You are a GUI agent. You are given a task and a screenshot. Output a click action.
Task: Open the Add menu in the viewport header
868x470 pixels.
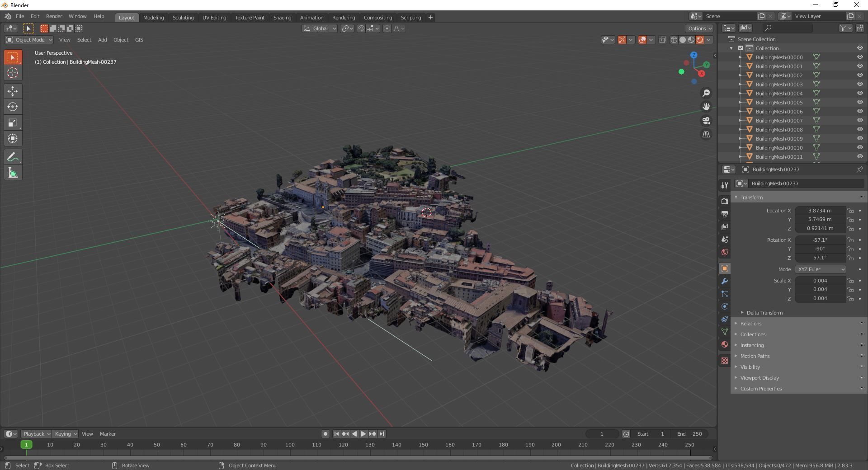click(x=102, y=40)
